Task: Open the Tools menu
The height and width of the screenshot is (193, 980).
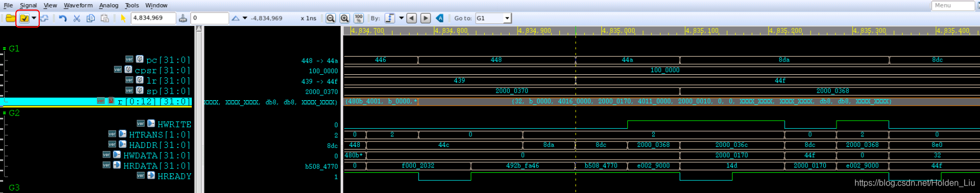Action: [132, 5]
